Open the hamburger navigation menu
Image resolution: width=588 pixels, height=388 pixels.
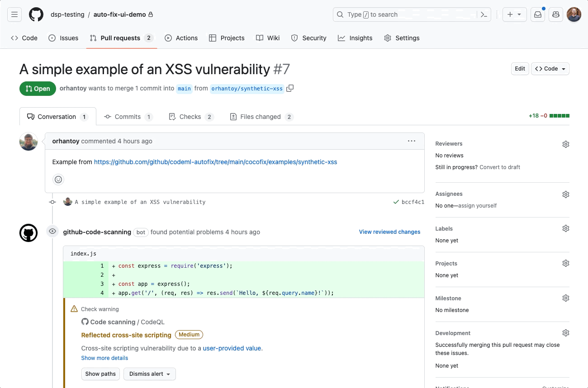[14, 14]
